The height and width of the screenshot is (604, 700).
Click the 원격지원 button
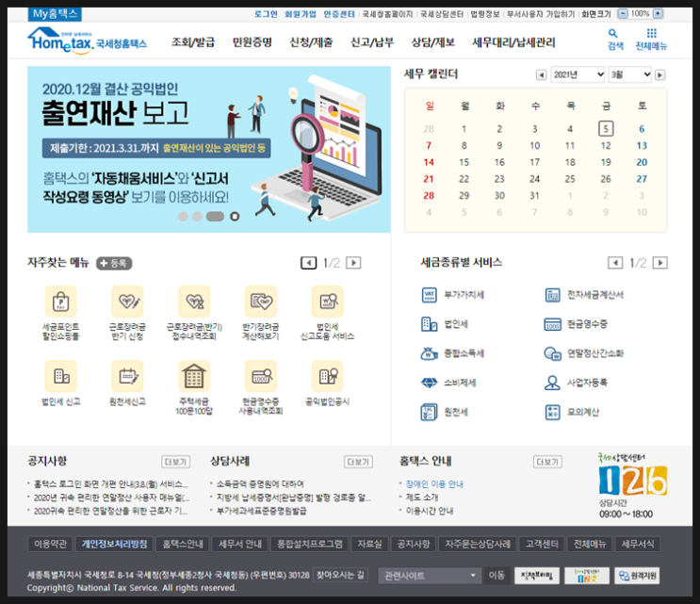[637, 576]
